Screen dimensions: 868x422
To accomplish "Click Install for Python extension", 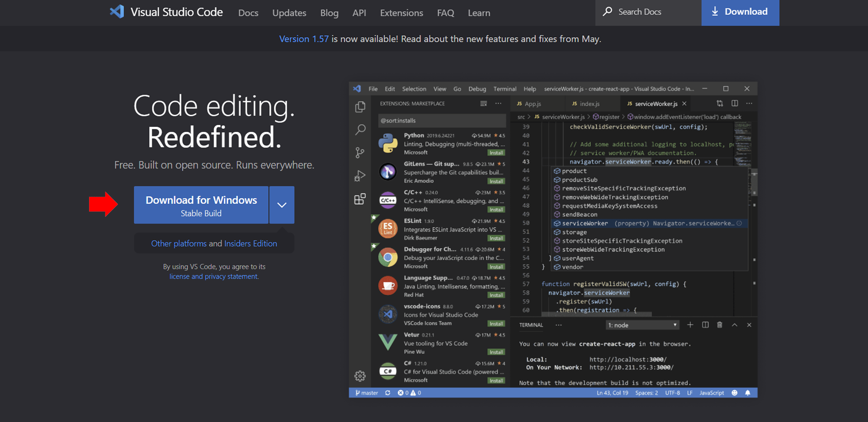I will click(x=496, y=153).
